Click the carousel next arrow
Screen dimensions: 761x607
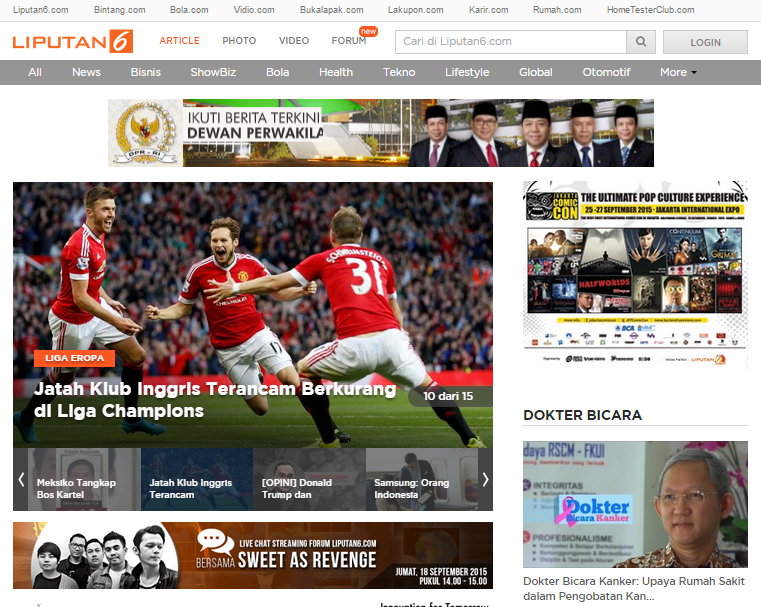tap(485, 479)
